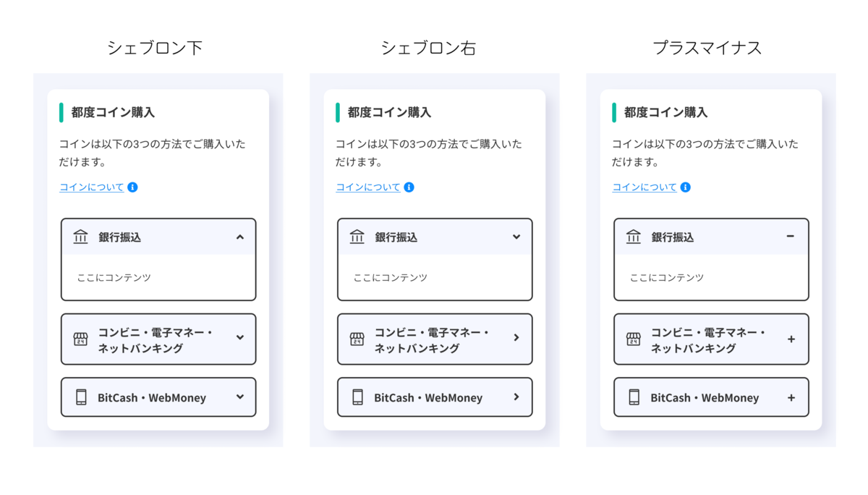The image size is (868, 495).
Task: Click phone icon in シェブロン下 BitCash row
Action: [x=81, y=397]
